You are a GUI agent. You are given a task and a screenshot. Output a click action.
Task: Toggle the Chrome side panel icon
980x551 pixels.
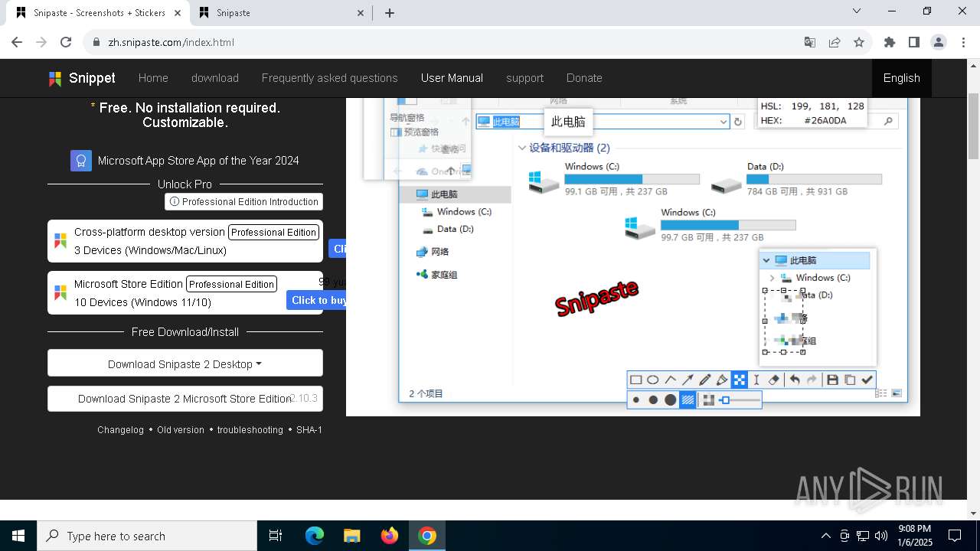[x=914, y=42]
